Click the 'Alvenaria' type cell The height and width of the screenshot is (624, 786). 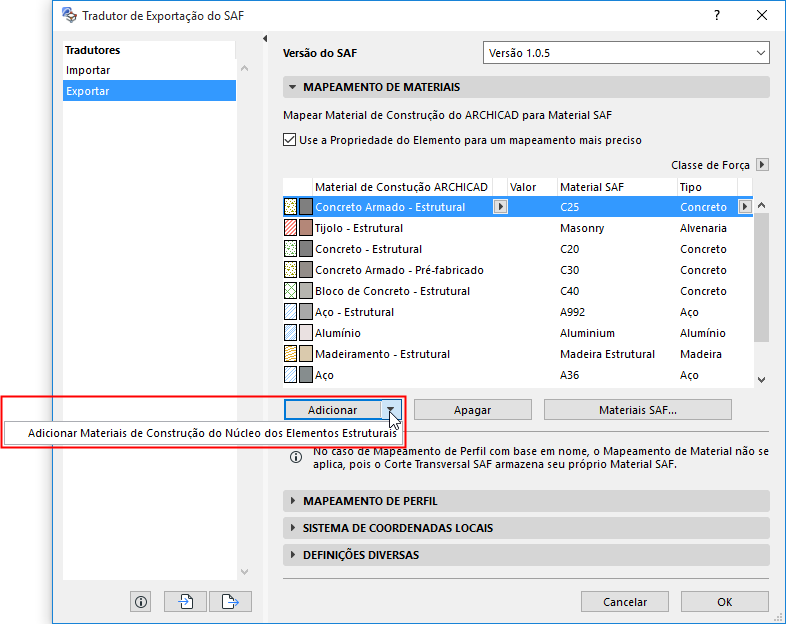pyautogui.click(x=703, y=228)
